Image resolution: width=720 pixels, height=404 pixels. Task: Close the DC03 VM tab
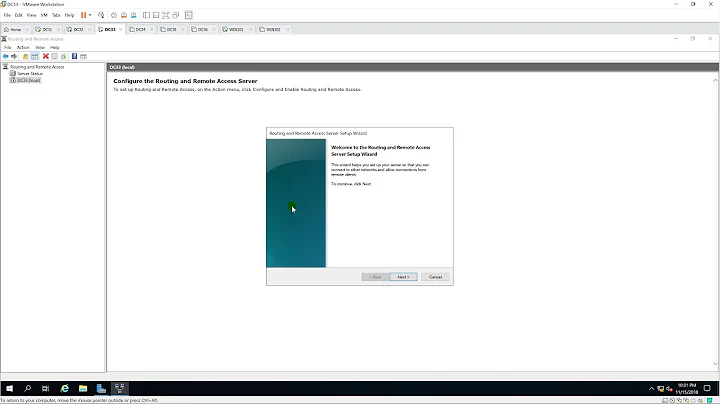121,29
